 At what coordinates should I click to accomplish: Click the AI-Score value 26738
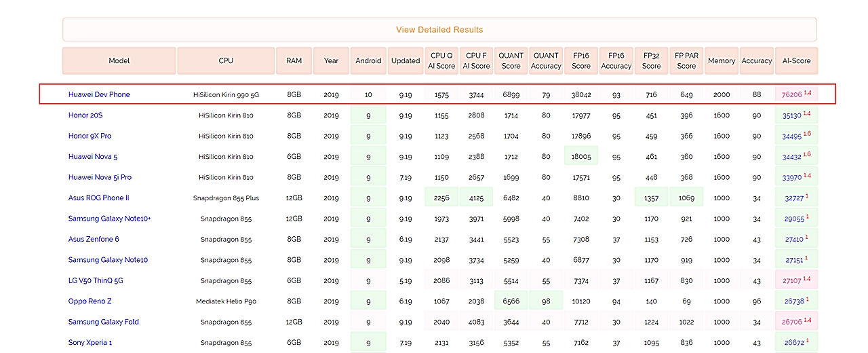click(794, 302)
